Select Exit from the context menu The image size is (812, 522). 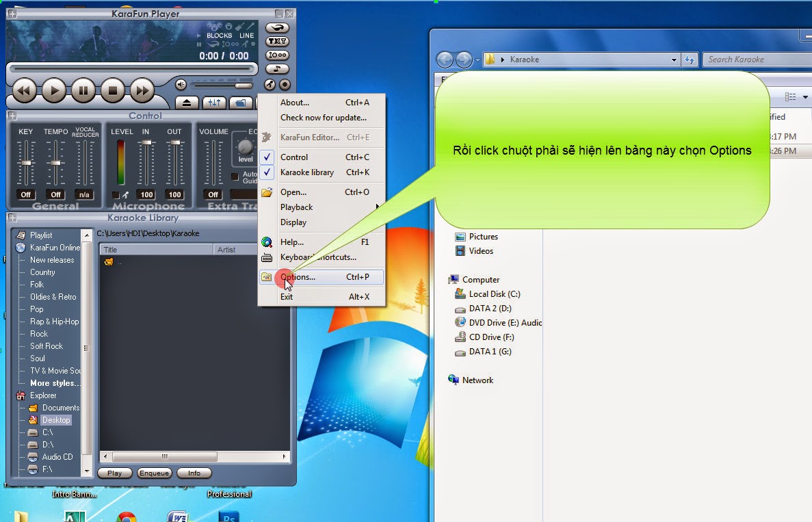coord(322,297)
